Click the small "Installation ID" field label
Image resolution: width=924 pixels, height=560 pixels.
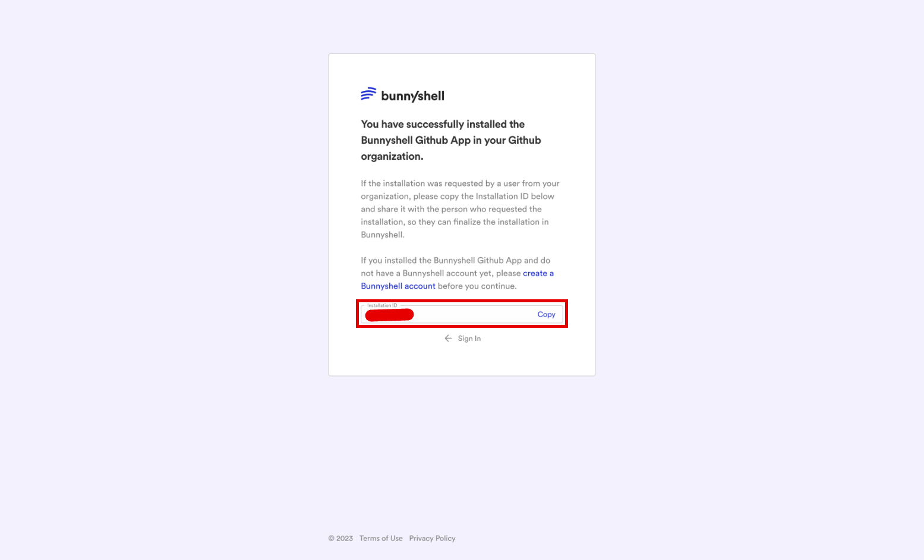[382, 305]
